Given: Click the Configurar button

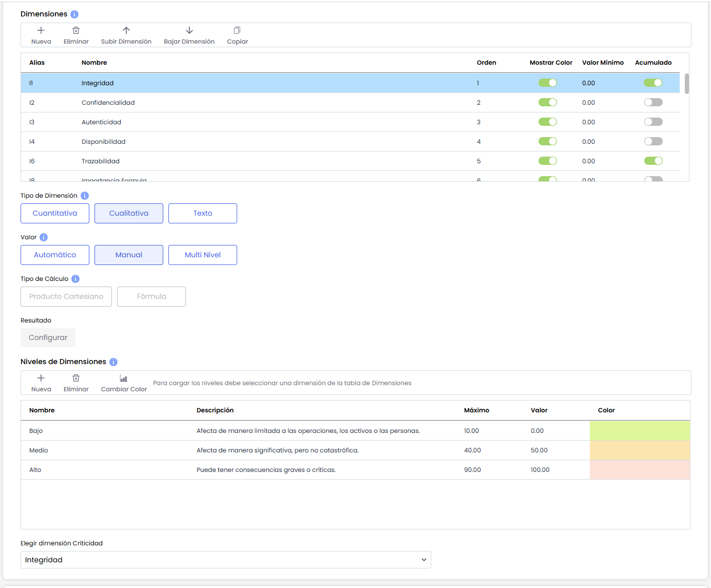Looking at the screenshot, I should (x=48, y=338).
